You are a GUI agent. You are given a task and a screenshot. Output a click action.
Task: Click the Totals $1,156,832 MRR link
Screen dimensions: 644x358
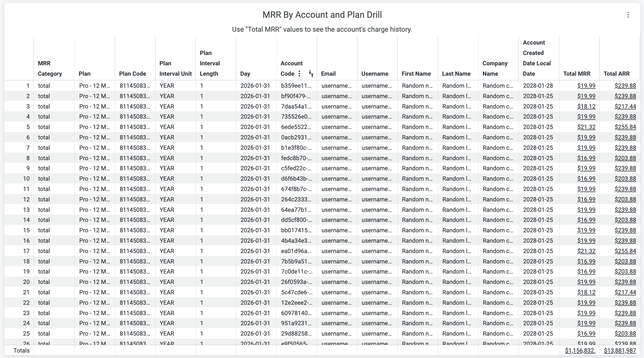pos(580,350)
